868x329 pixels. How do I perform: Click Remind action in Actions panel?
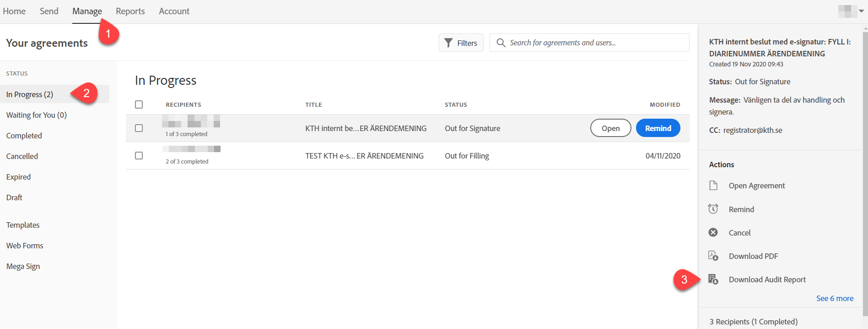point(741,209)
